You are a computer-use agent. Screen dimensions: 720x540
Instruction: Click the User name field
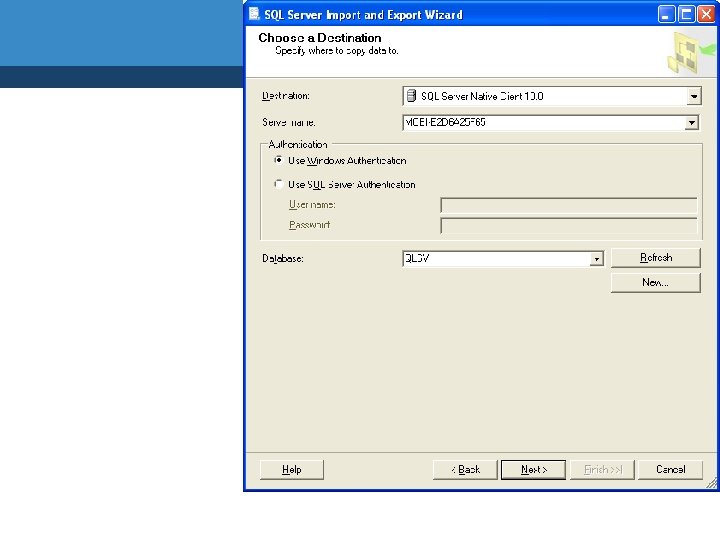point(568,205)
